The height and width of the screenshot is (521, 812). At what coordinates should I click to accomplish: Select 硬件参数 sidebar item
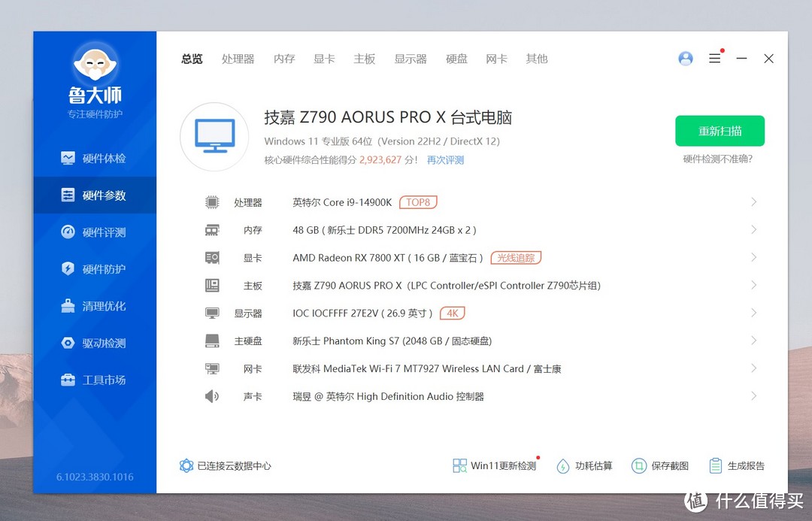click(x=94, y=195)
